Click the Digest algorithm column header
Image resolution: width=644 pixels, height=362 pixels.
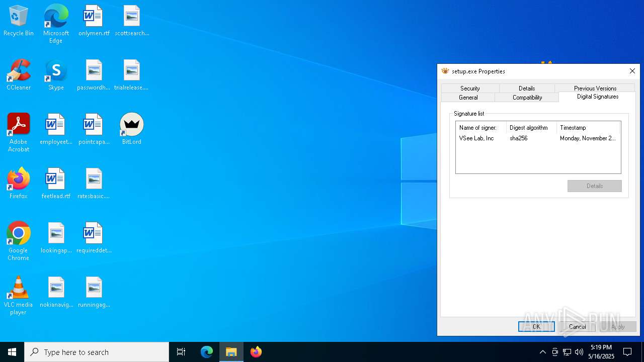(x=531, y=128)
